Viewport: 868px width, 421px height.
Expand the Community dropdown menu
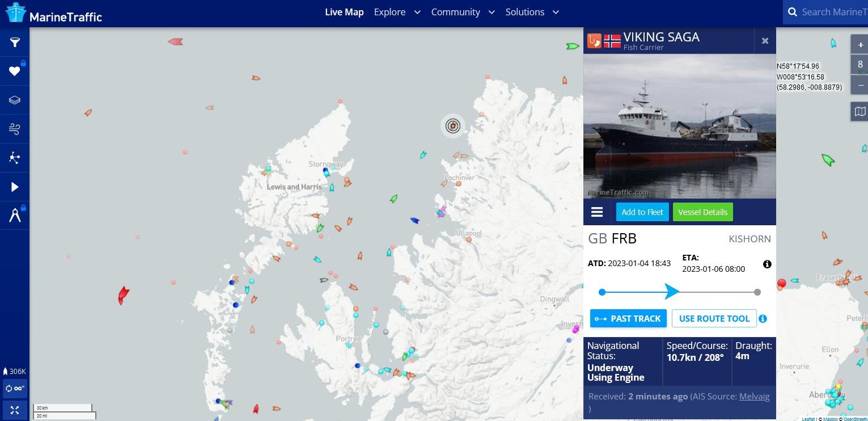(x=463, y=12)
